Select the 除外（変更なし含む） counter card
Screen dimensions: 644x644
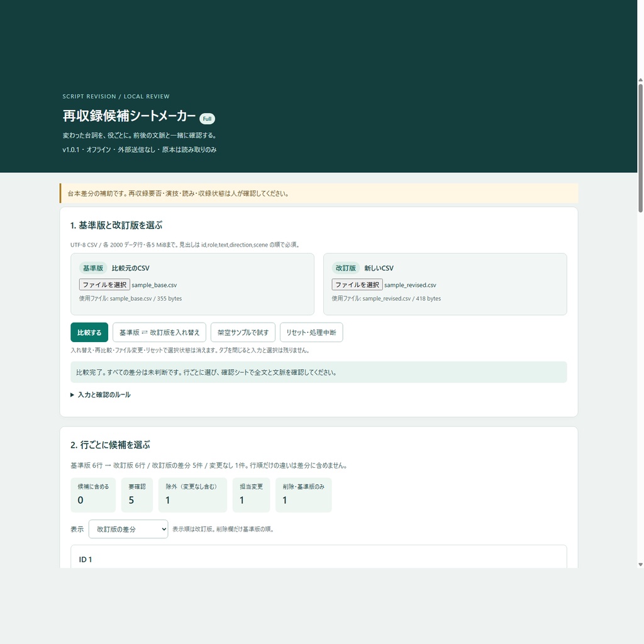pyautogui.click(x=192, y=495)
